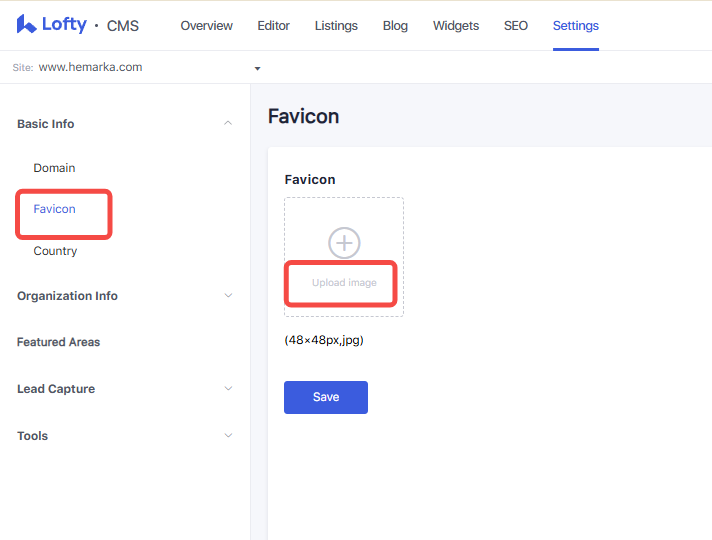Switch to the Editor tab

click(x=273, y=26)
